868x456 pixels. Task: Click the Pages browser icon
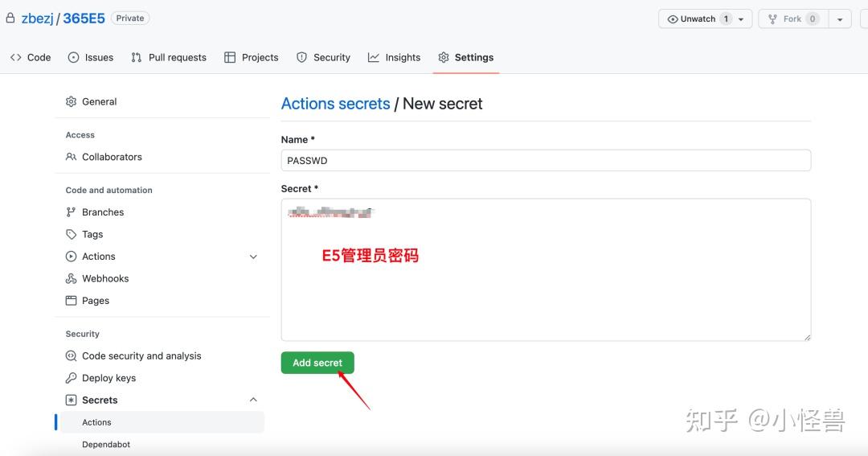tap(71, 301)
